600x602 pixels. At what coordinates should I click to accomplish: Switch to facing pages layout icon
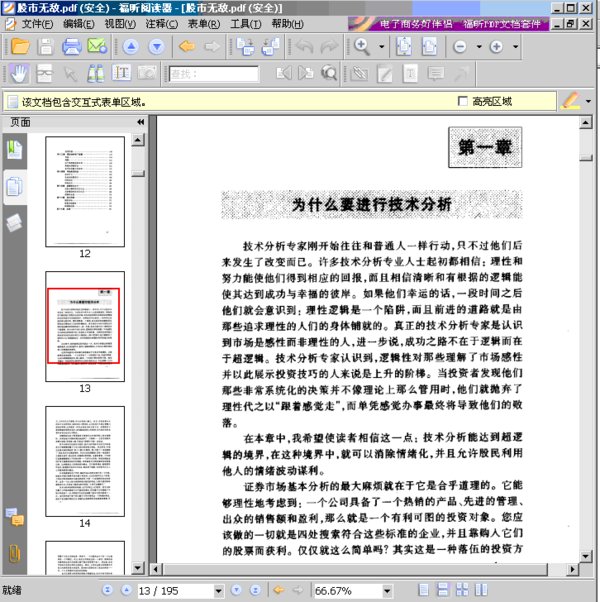point(481,590)
